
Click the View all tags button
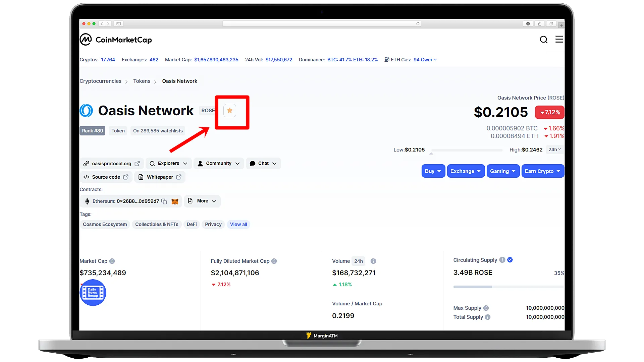[x=238, y=224]
